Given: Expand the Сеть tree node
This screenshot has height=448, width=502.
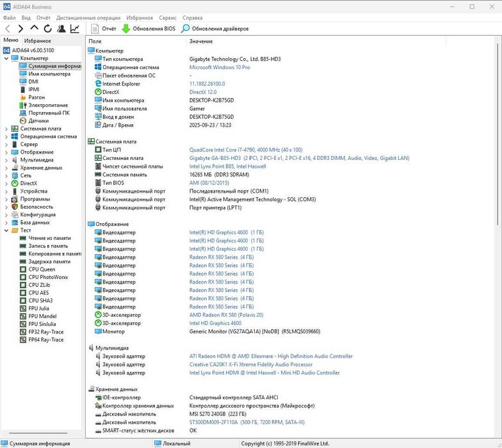Looking at the screenshot, I should [6, 175].
